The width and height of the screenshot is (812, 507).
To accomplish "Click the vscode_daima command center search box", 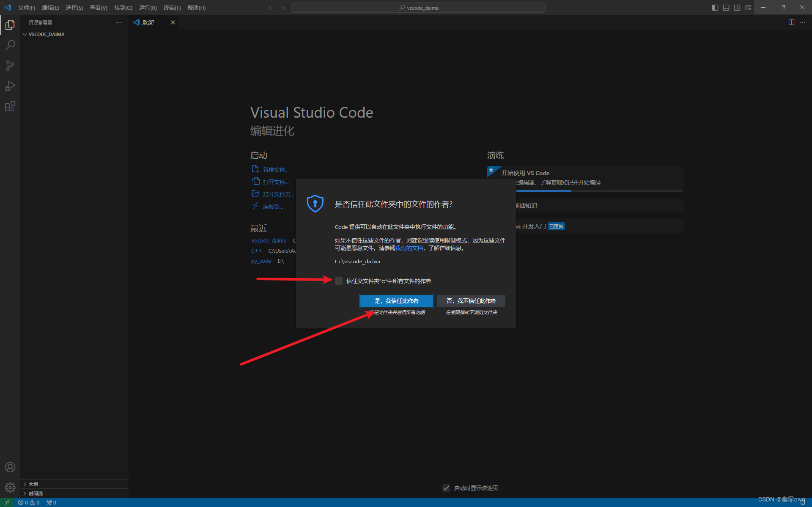I will pos(418,8).
